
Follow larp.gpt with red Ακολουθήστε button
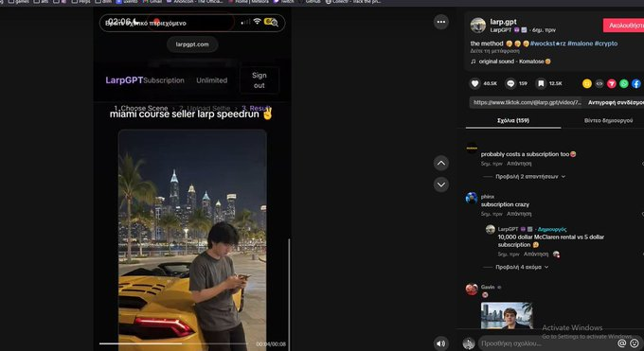(623, 26)
